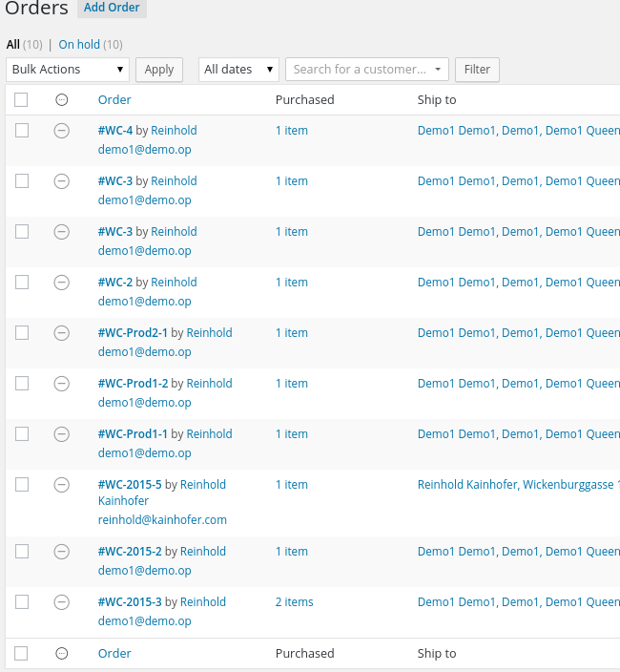Click the status icon for order #WC-Prod2-1
This screenshot has height=672, width=620.
tap(62, 333)
